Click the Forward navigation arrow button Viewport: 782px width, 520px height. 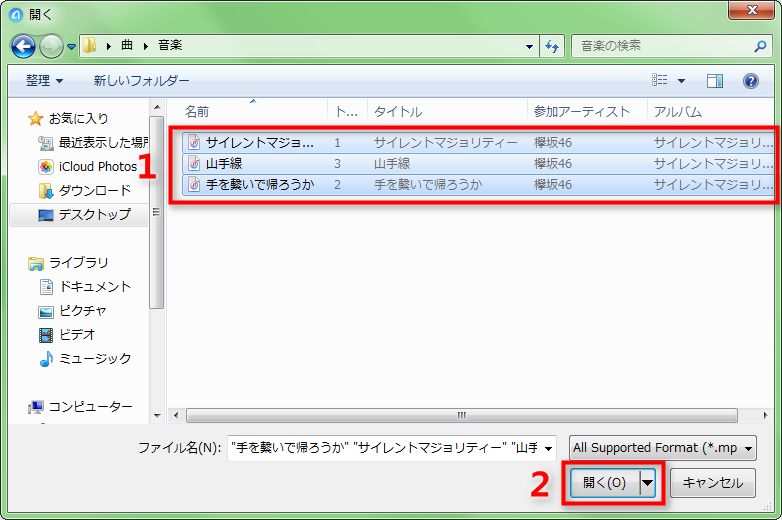51,46
